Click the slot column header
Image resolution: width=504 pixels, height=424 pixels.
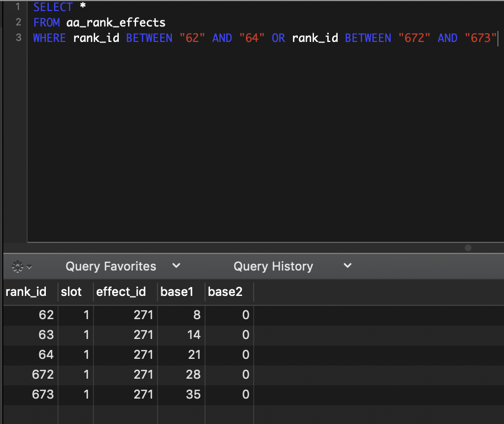pyautogui.click(x=71, y=292)
